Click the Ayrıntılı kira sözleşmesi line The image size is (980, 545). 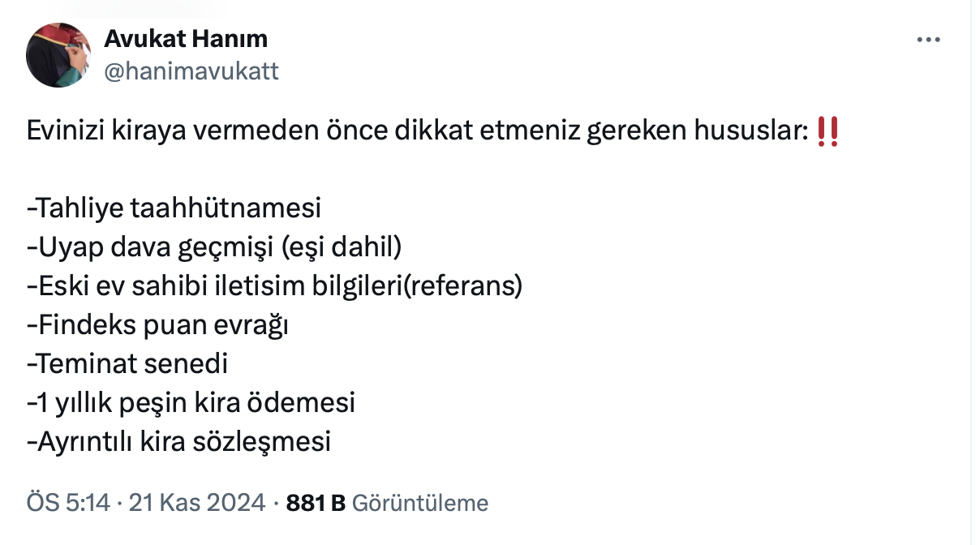pyautogui.click(x=179, y=441)
